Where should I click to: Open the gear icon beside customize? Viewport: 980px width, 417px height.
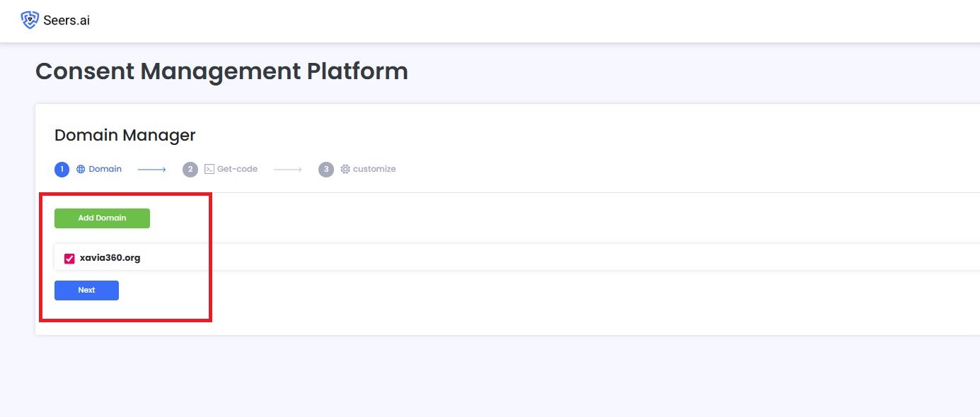(x=345, y=169)
